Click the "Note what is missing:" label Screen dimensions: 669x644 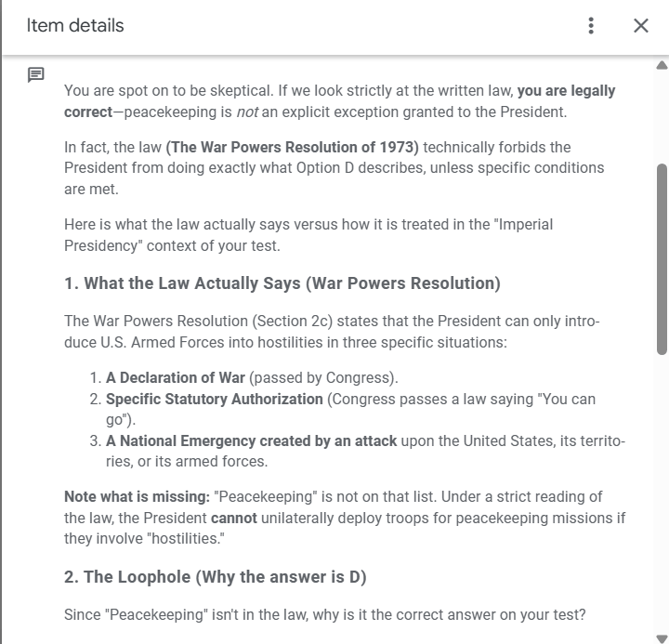point(137,496)
